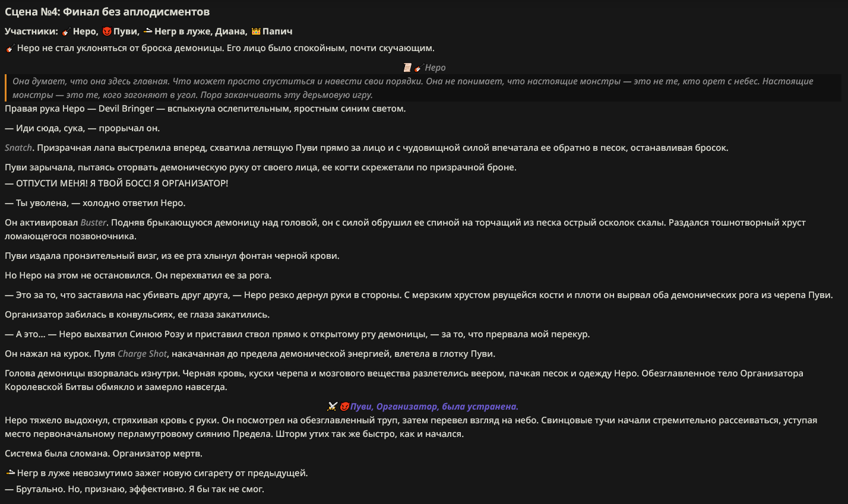Click the italic skill name Buster
848x504 pixels.
point(94,223)
